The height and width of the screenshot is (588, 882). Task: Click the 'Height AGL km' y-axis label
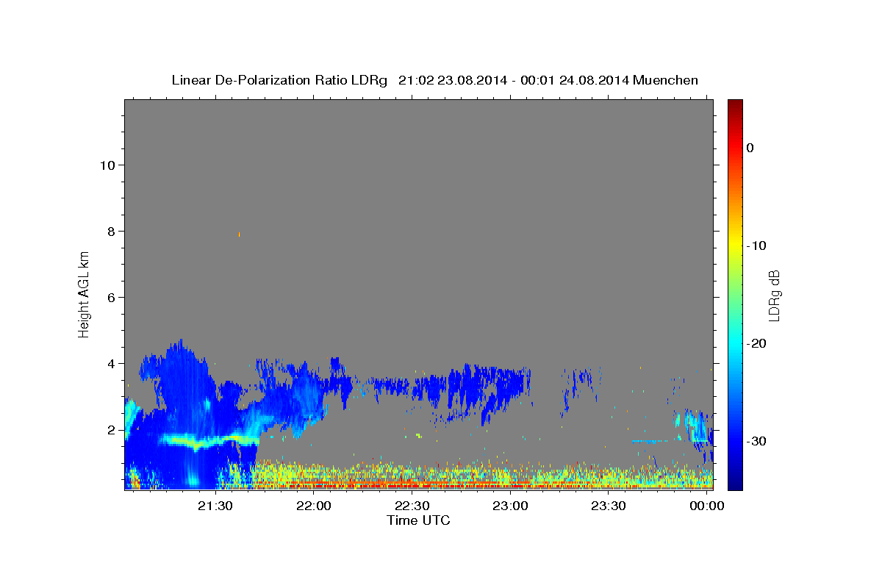click(85, 294)
